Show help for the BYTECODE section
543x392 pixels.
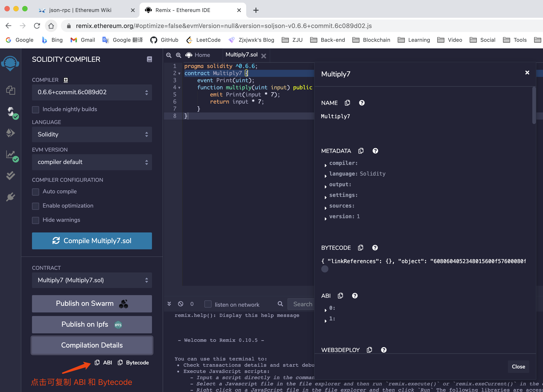375,248
